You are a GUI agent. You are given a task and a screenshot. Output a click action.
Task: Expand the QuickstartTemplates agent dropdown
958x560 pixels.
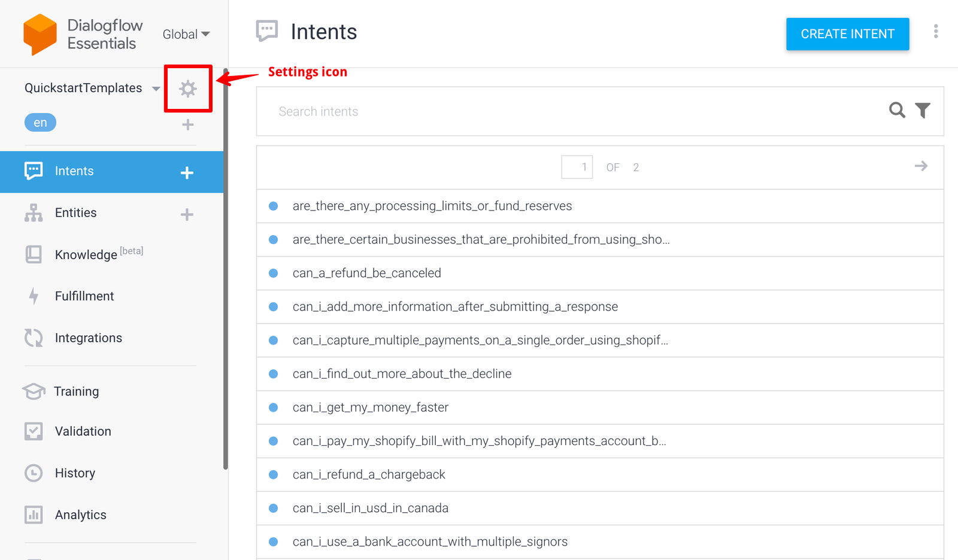(x=156, y=89)
